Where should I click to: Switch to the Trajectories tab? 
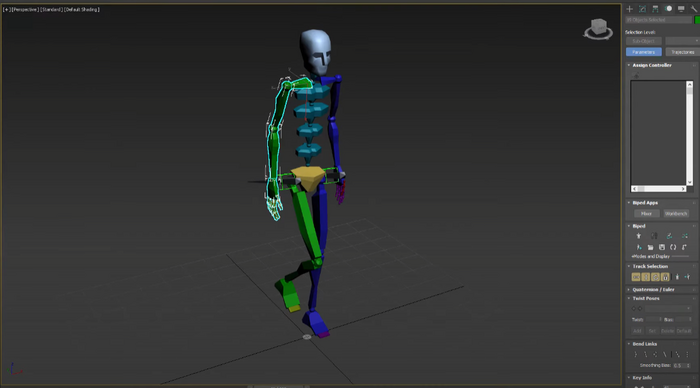pyautogui.click(x=683, y=52)
